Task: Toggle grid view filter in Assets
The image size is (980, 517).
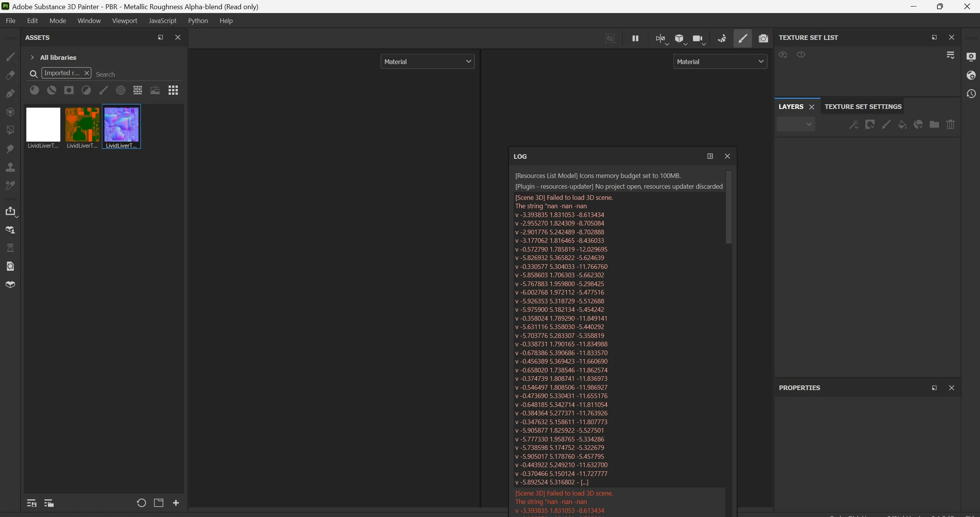Action: tap(173, 90)
